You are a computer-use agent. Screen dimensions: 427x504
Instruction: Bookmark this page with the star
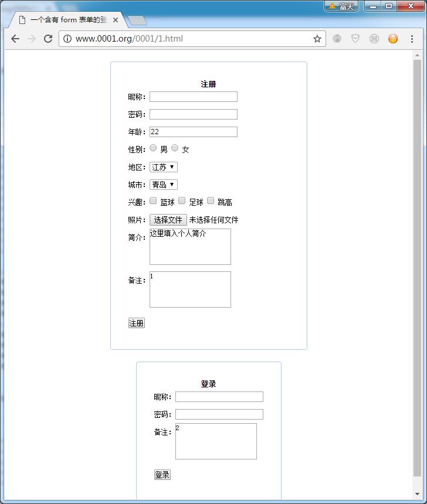tap(317, 39)
